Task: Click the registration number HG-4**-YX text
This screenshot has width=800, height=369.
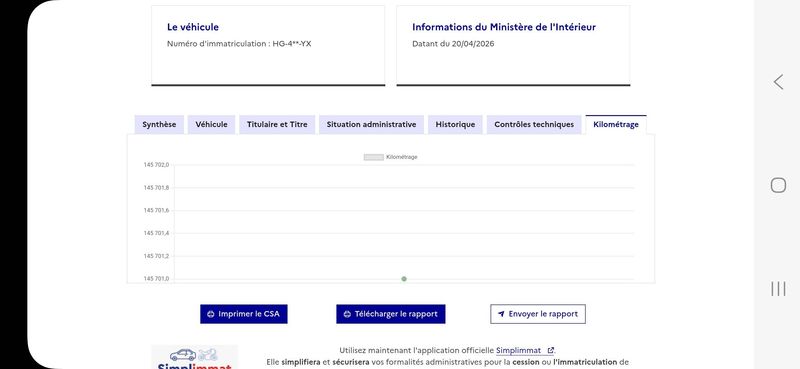Action: point(292,44)
